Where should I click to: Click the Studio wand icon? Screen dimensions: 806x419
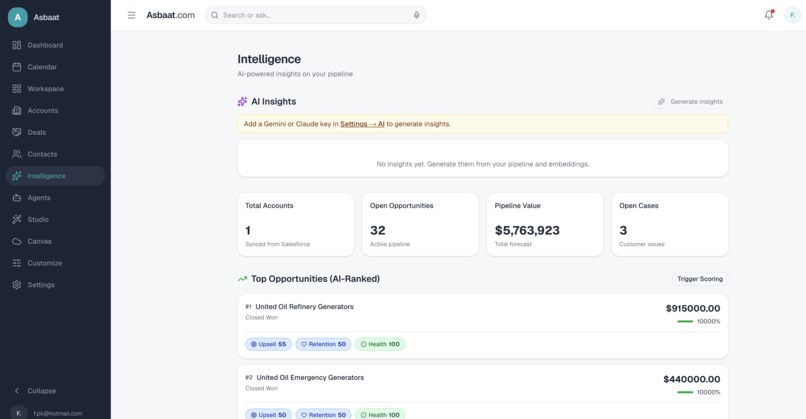coord(17,219)
